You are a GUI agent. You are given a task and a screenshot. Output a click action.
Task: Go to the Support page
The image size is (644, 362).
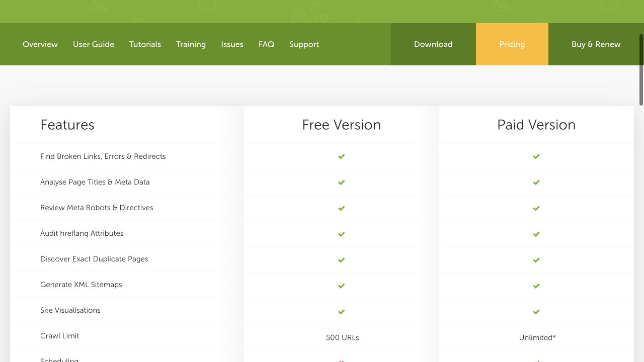[x=304, y=44]
